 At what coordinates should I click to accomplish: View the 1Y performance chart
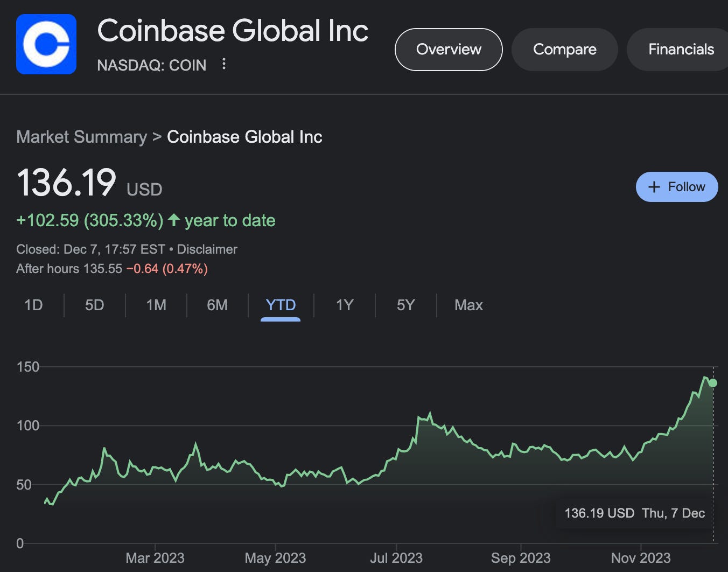(344, 305)
